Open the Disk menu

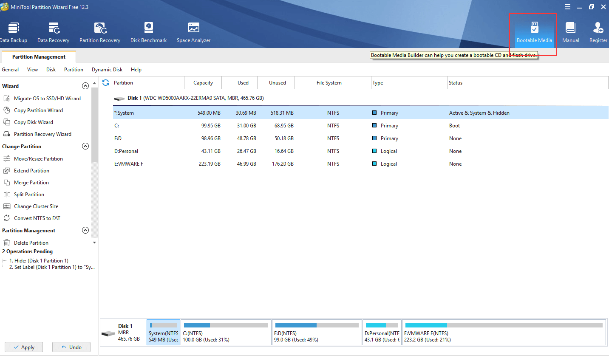(51, 70)
